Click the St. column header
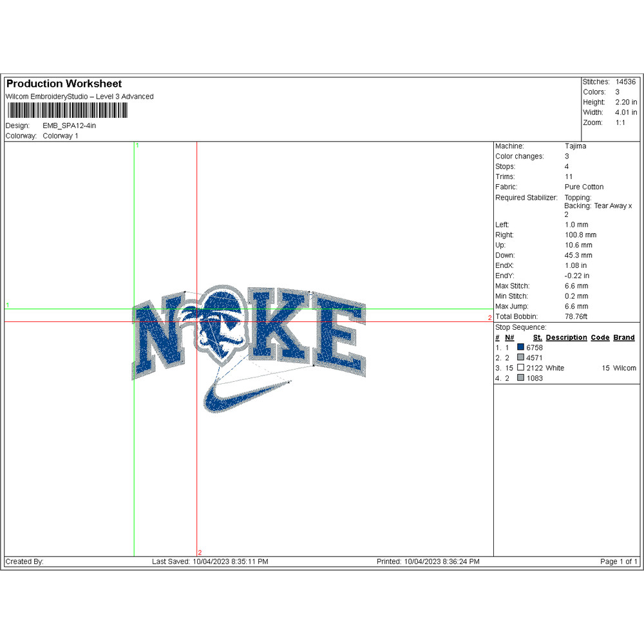644x644 pixels. pos(537,337)
